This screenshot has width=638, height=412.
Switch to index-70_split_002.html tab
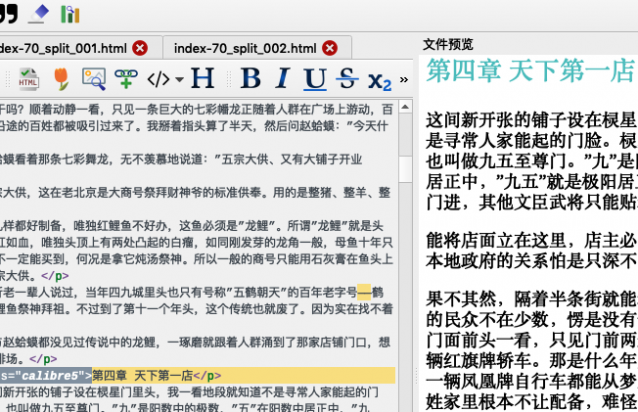244,47
